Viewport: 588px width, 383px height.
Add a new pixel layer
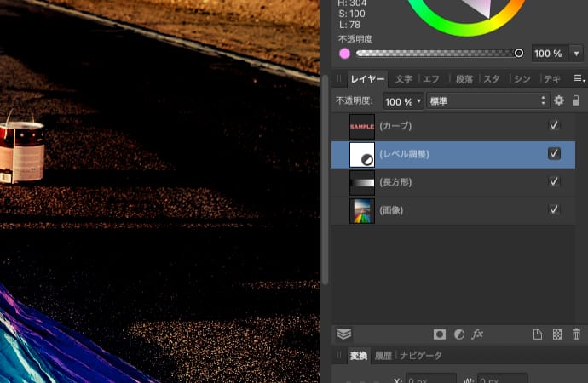point(538,334)
